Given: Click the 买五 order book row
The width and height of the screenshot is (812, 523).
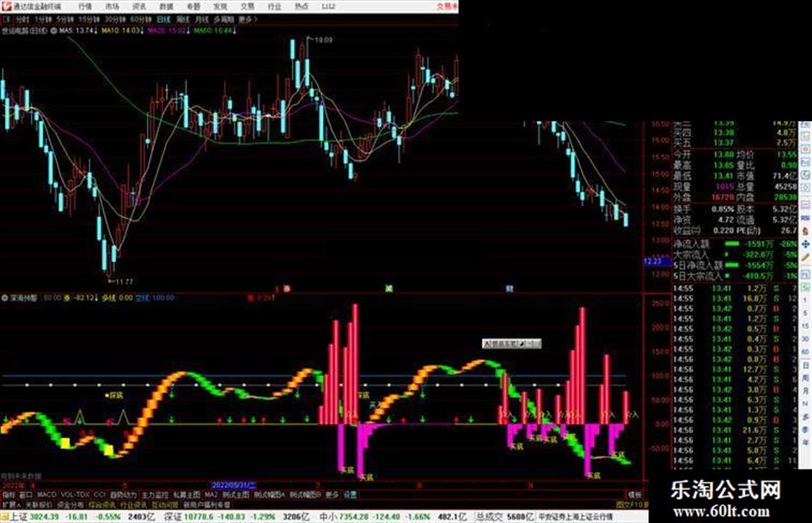Looking at the screenshot, I should pos(735,143).
